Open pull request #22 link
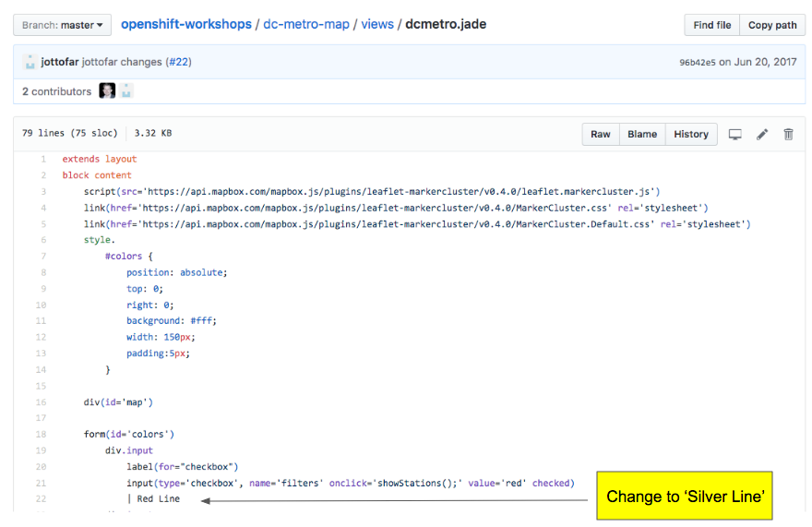The width and height of the screenshot is (812, 527). [178, 62]
